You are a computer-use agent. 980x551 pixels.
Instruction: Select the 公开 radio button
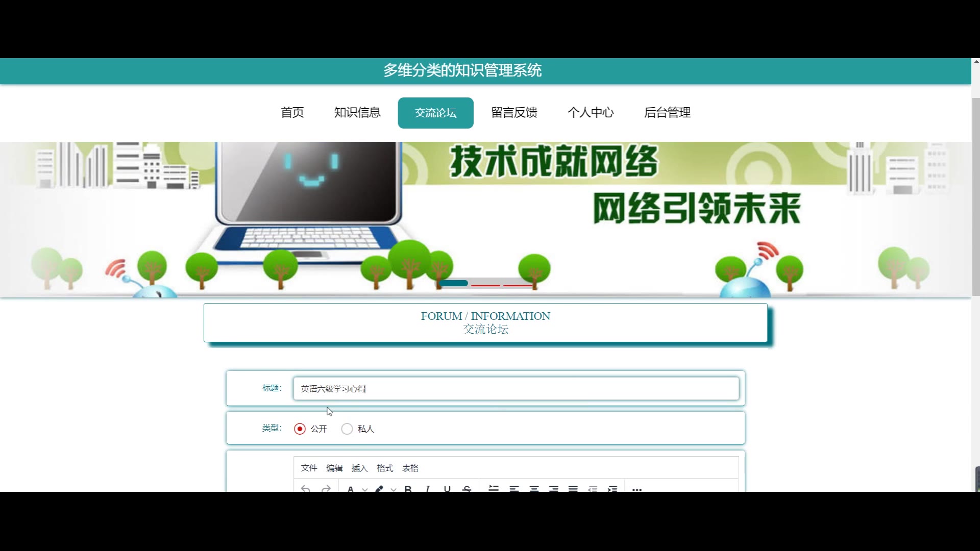click(x=300, y=429)
